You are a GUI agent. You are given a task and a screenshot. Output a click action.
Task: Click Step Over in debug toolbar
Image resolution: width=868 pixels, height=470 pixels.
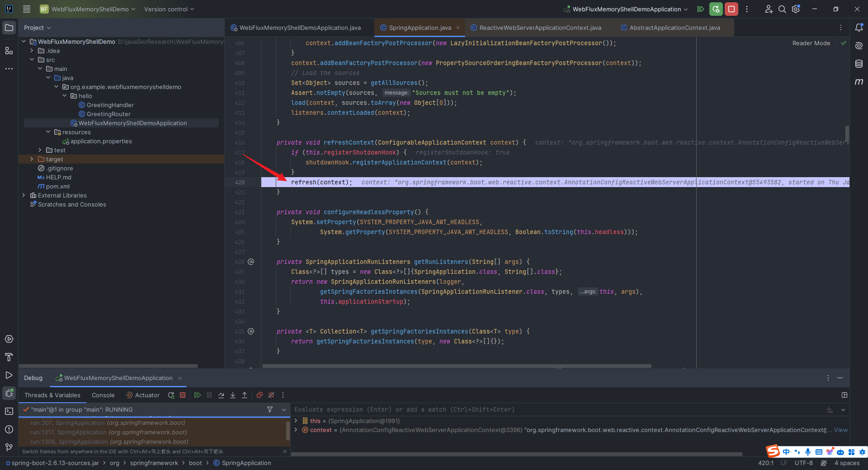[x=221, y=395]
